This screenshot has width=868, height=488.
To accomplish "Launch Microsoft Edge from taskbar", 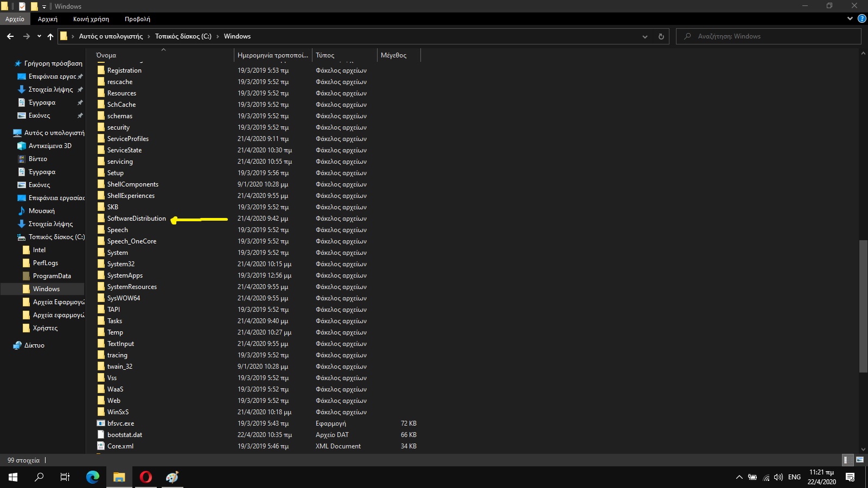I will tap(93, 477).
